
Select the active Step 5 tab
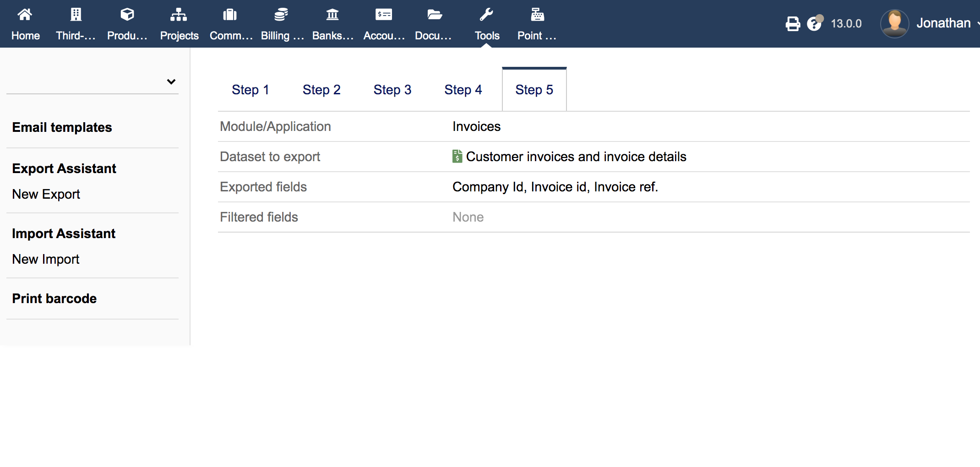pyautogui.click(x=534, y=90)
